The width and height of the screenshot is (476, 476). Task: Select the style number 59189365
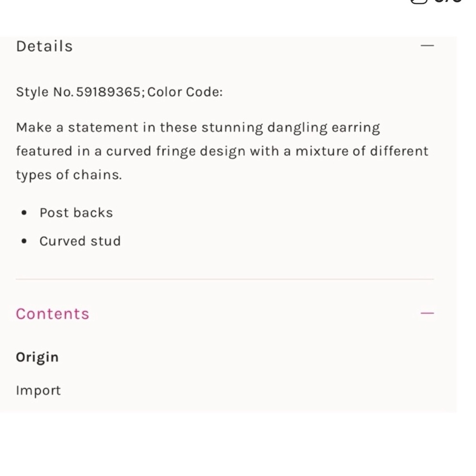[x=108, y=91]
